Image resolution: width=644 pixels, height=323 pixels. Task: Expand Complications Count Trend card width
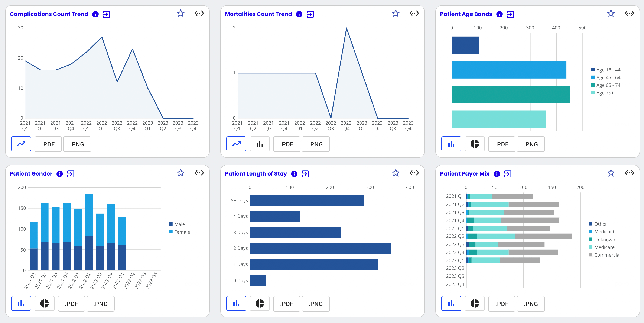tap(199, 13)
